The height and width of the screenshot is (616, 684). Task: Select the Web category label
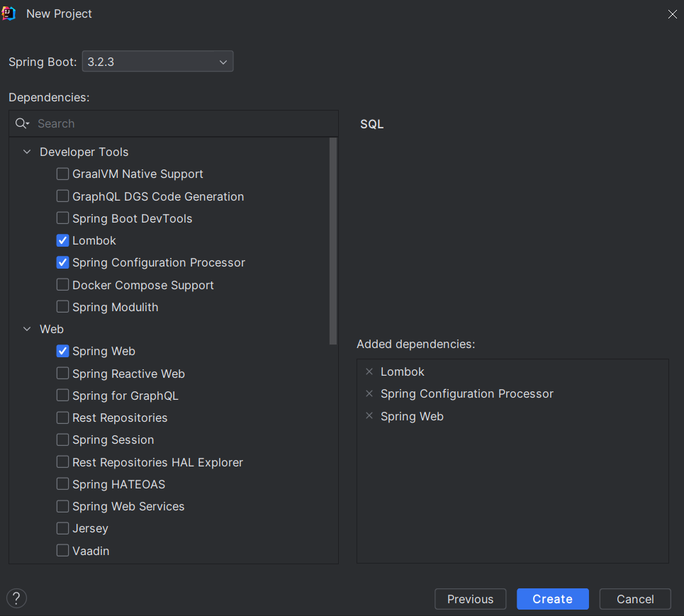tap(52, 329)
